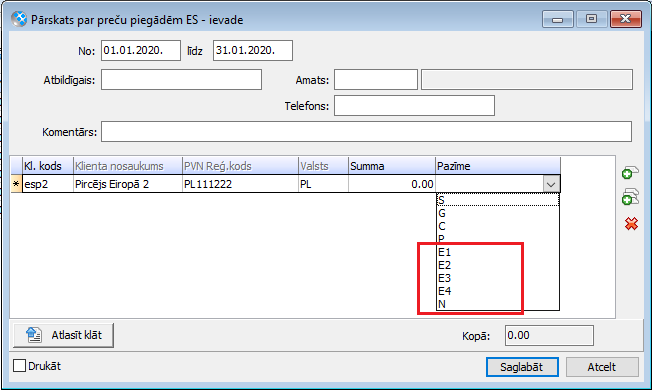The image size is (652, 391).
Task: Choose E1 in the Pazīme list
Action: click(498, 252)
